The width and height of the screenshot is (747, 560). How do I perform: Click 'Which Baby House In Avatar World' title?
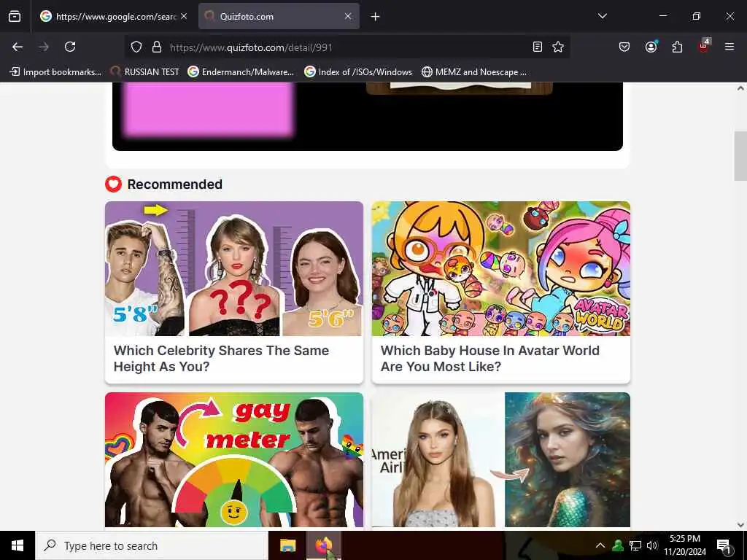489,359
